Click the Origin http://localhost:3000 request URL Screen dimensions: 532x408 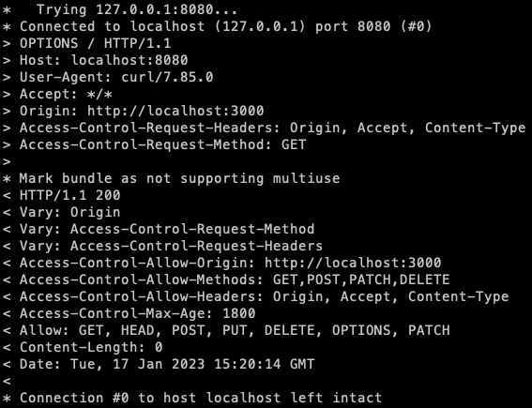(175, 111)
